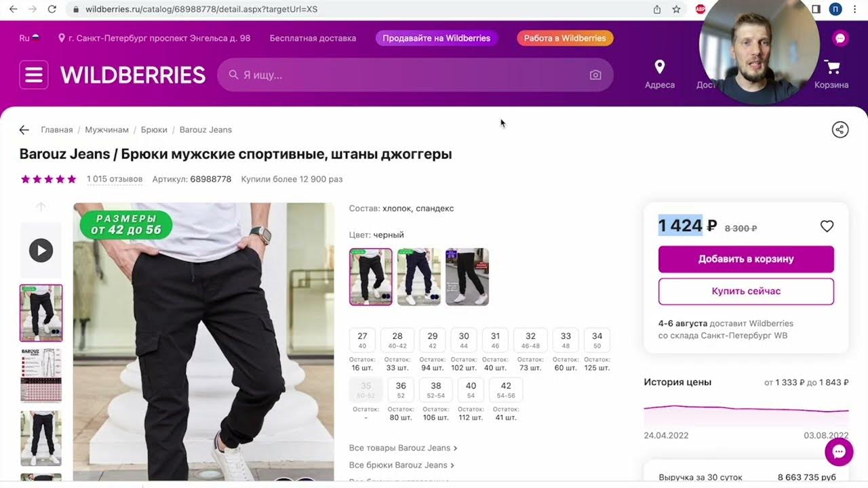Reload the page with browser refresh
Viewport: 868px width, 488px height.
52,9
